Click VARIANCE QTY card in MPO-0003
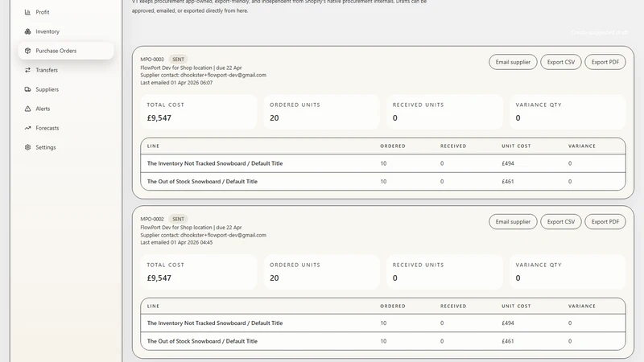Image resolution: width=644 pixels, height=362 pixels. point(568,112)
